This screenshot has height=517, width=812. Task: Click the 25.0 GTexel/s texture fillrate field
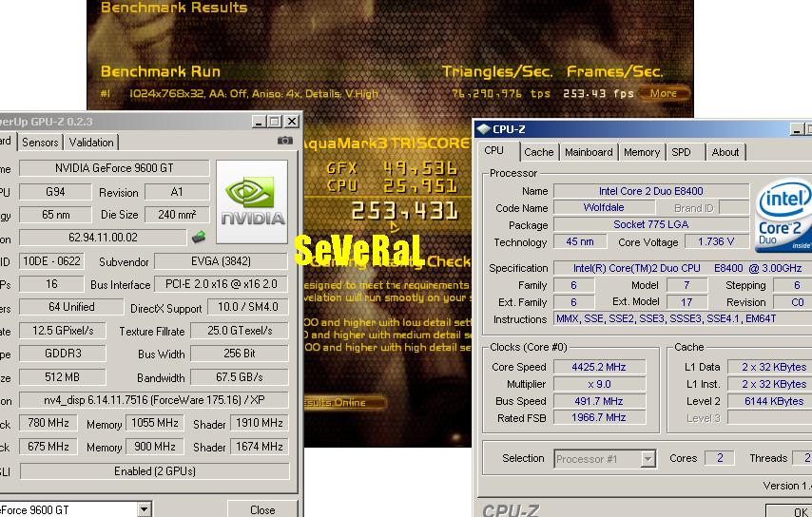(x=240, y=331)
